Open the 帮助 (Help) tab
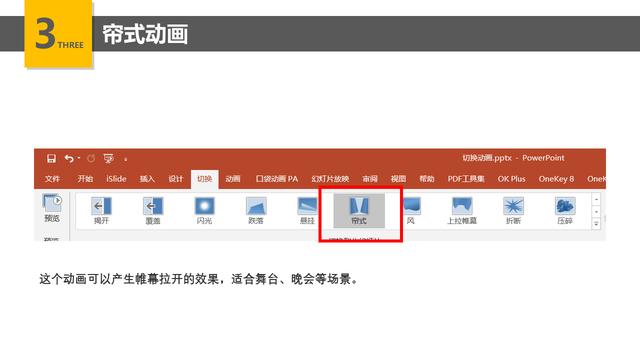Screen dimensions: 640x360 pos(427,179)
